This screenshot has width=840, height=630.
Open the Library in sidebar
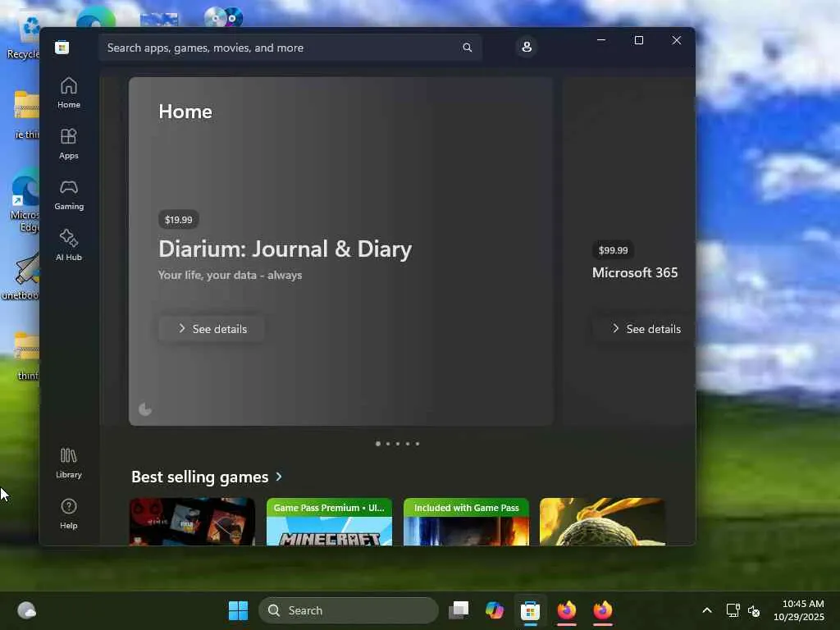(x=69, y=463)
